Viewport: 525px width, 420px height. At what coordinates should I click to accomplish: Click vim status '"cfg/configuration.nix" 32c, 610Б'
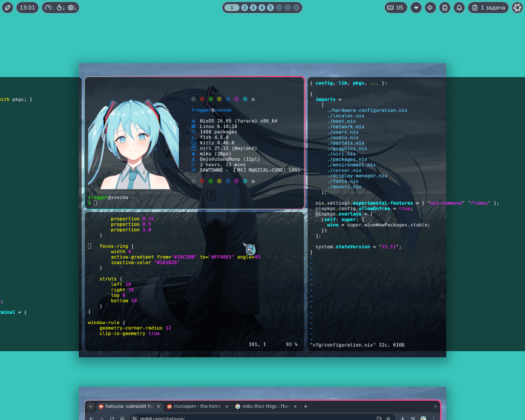[x=357, y=345]
